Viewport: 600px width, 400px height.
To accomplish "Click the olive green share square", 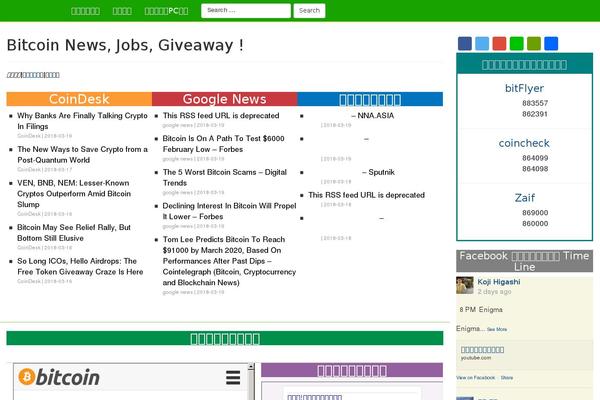I will [534, 44].
